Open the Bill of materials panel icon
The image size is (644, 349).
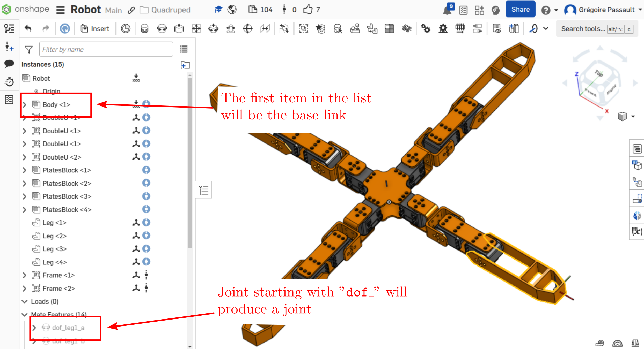point(637,149)
